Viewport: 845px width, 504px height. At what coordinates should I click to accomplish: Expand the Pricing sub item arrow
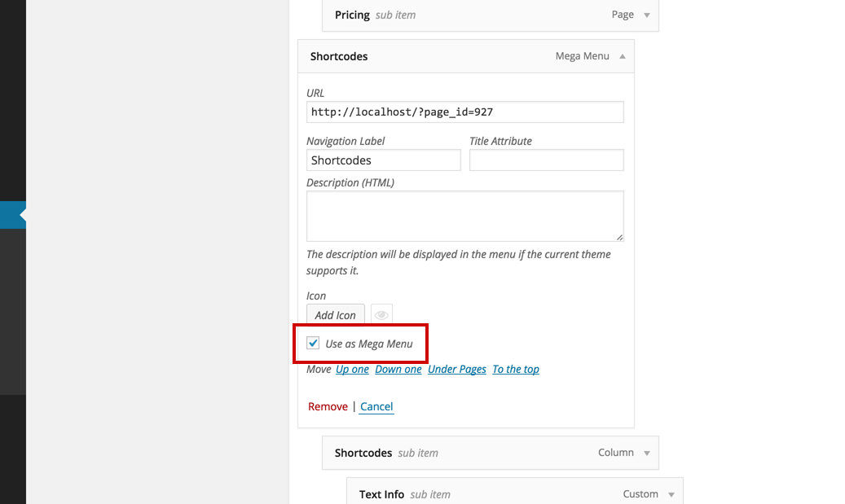(647, 15)
